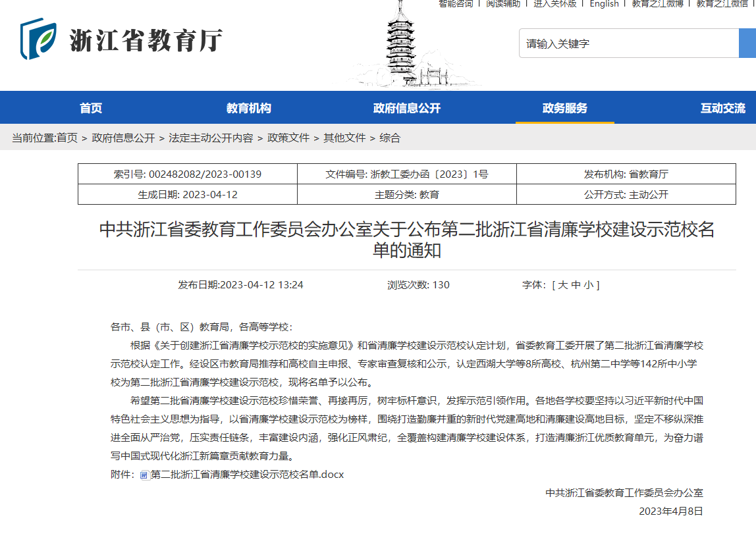756x549 pixels.
Task: Set font size to 大
Action: [562, 285]
